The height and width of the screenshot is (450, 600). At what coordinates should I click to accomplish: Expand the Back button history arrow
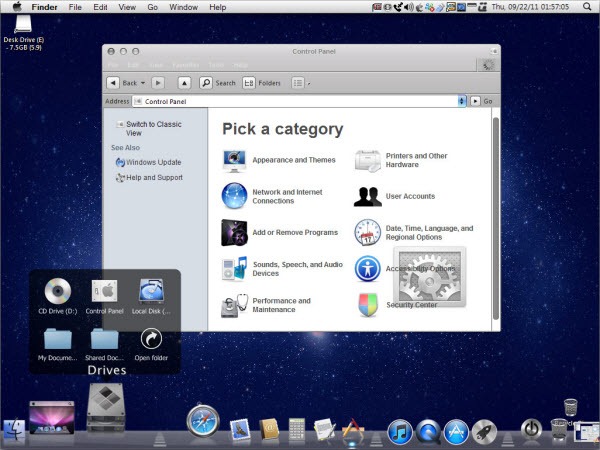[143, 83]
